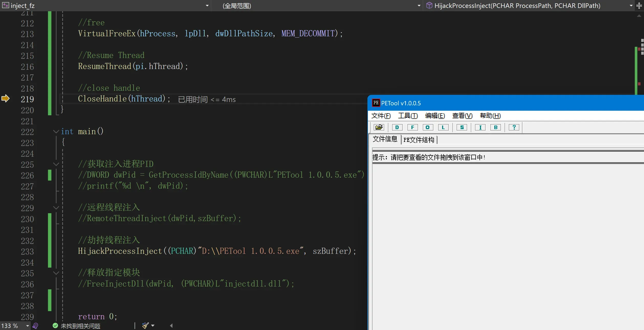This screenshot has width=644, height=330.
Task: Click the B toolbar button in PETool
Action: (x=496, y=127)
